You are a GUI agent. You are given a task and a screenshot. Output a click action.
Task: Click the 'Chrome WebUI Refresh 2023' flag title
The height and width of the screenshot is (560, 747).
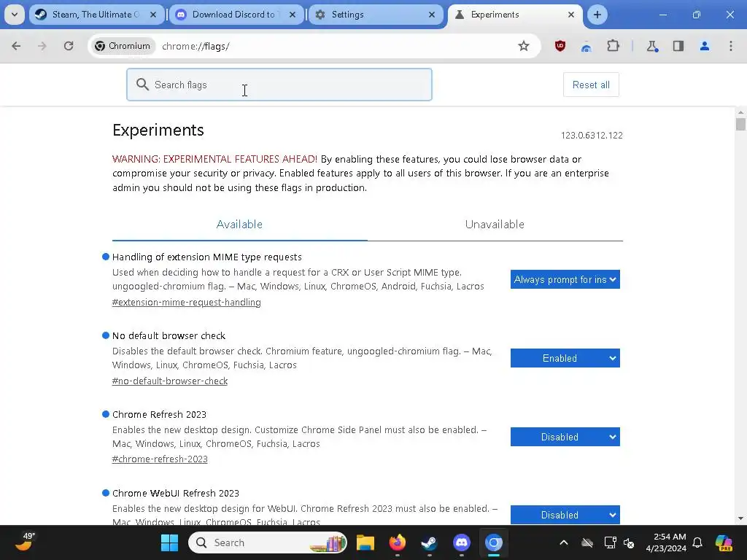tap(176, 494)
